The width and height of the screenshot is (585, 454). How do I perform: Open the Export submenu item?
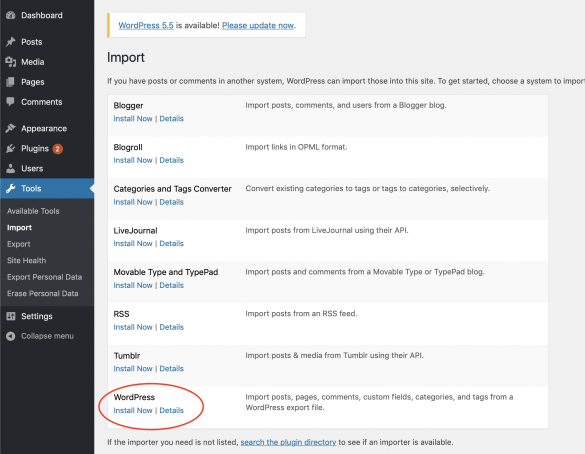click(19, 244)
